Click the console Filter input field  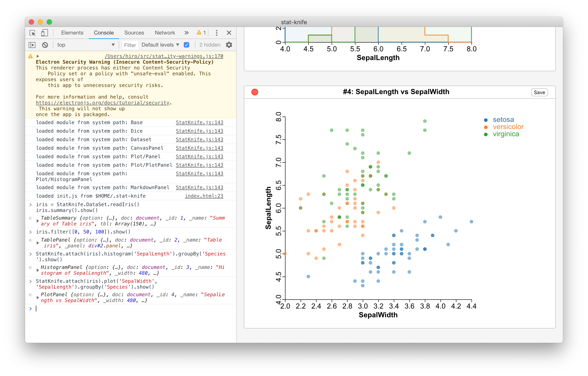(130, 45)
